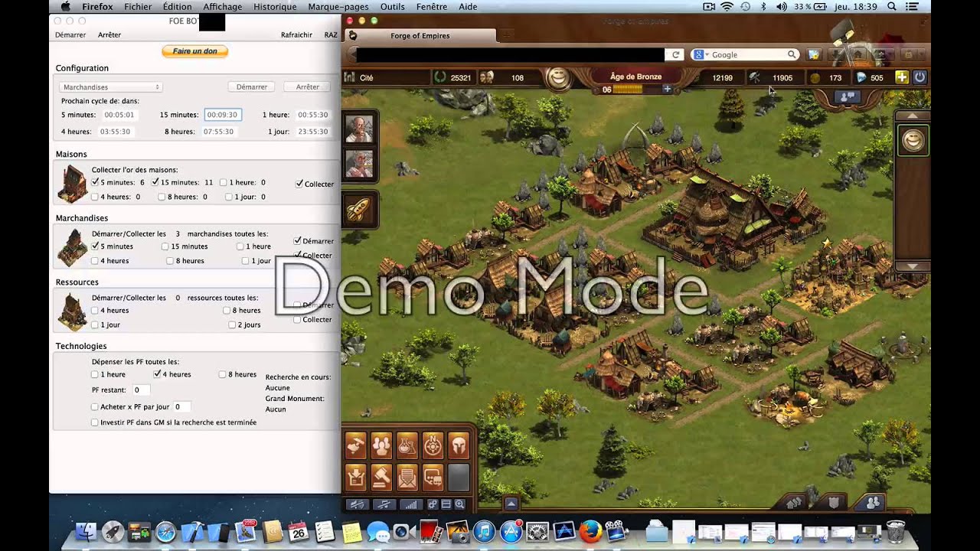The height and width of the screenshot is (551, 980).
Task: Open the inventory box icon
Action: tap(356, 478)
